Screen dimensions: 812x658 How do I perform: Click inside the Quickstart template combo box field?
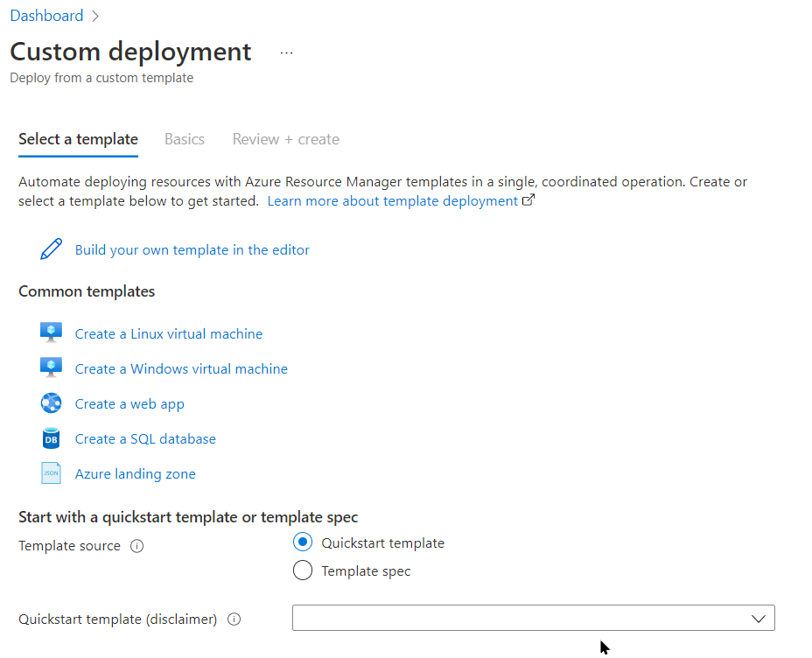coord(516,619)
